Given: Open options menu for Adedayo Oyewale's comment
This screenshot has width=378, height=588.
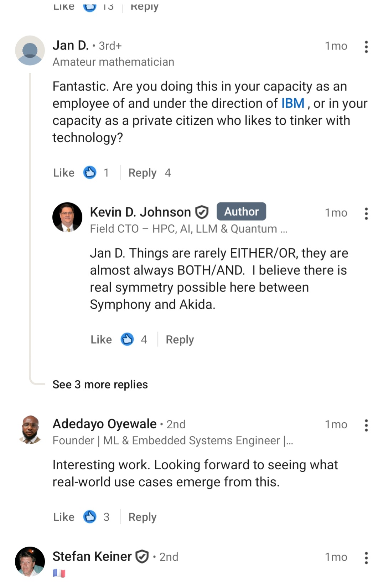Looking at the screenshot, I should point(366,425).
